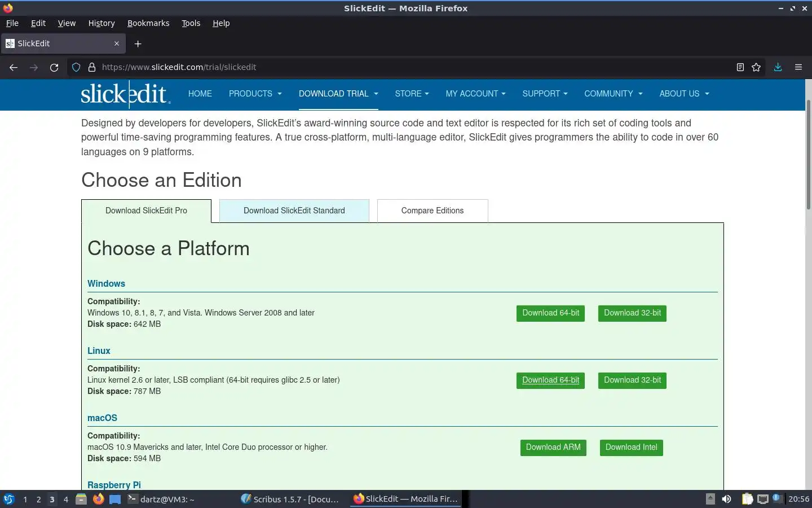Viewport: 812px width, 508px height.
Task: Open the Help menu
Action: pos(221,23)
